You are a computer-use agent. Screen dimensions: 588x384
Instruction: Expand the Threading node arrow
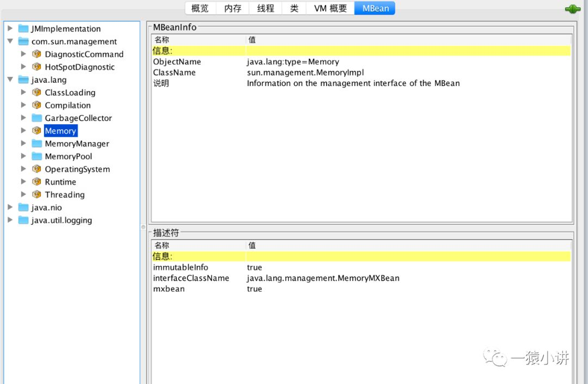pos(23,194)
